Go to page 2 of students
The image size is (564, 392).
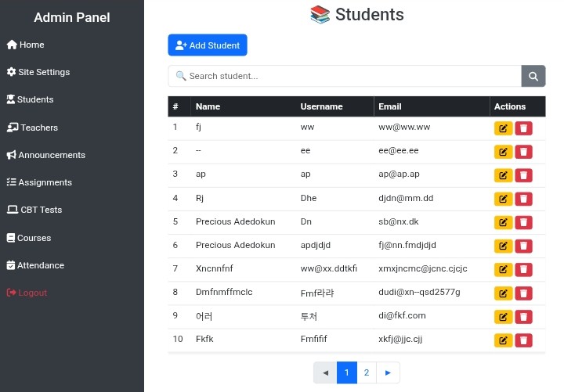click(x=367, y=372)
